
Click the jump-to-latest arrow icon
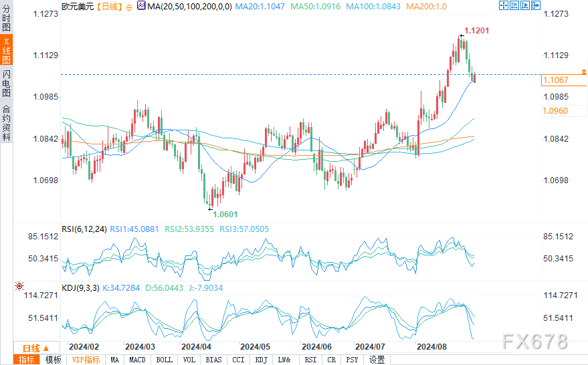(536, 5)
